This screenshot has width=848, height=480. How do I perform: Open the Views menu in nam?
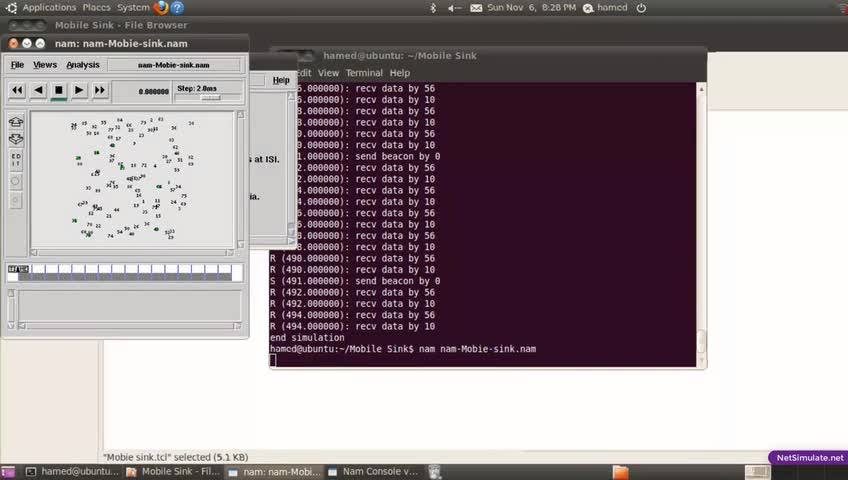click(45, 65)
